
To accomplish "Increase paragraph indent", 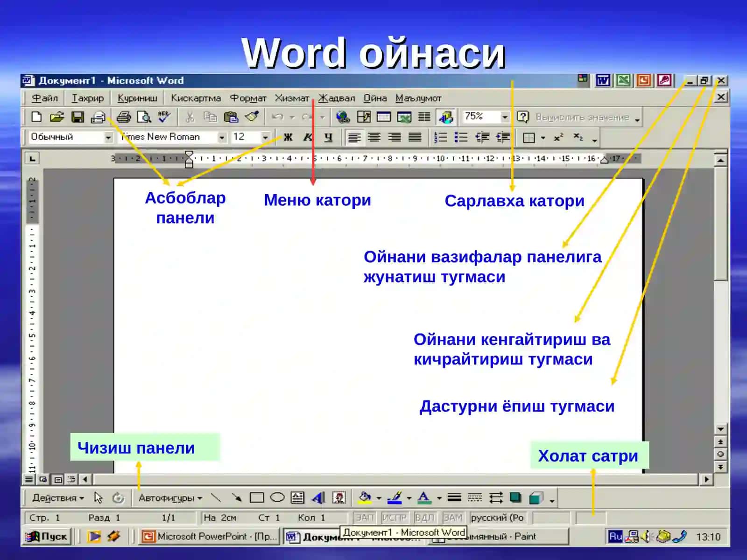I will pyautogui.click(x=503, y=137).
